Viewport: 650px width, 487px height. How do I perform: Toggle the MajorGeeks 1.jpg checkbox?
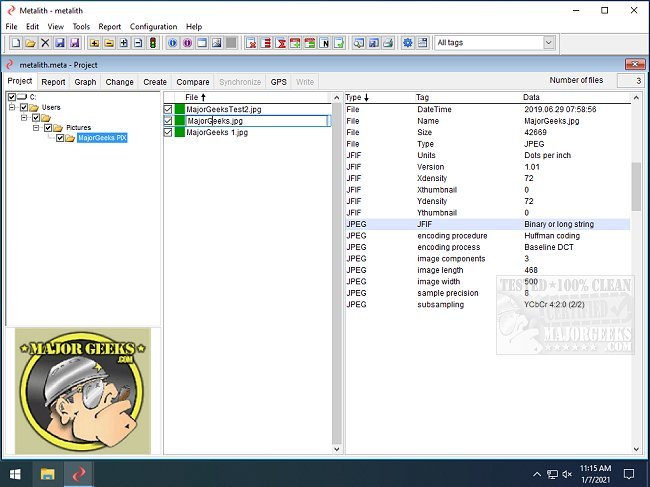pos(168,132)
